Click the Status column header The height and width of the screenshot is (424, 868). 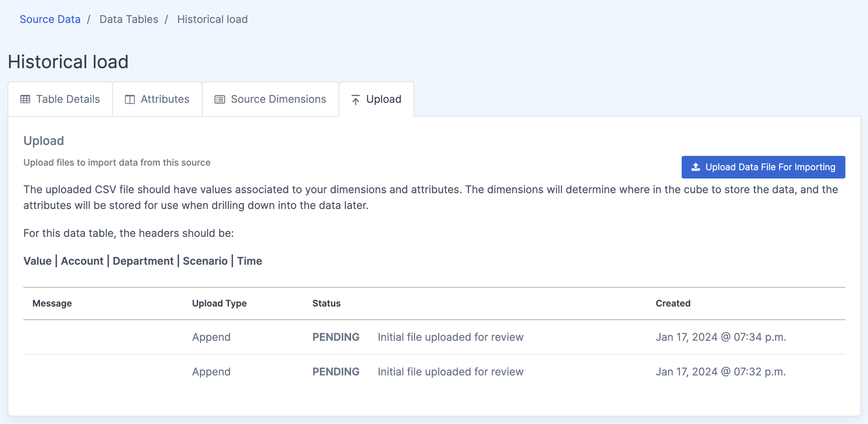[x=326, y=303]
